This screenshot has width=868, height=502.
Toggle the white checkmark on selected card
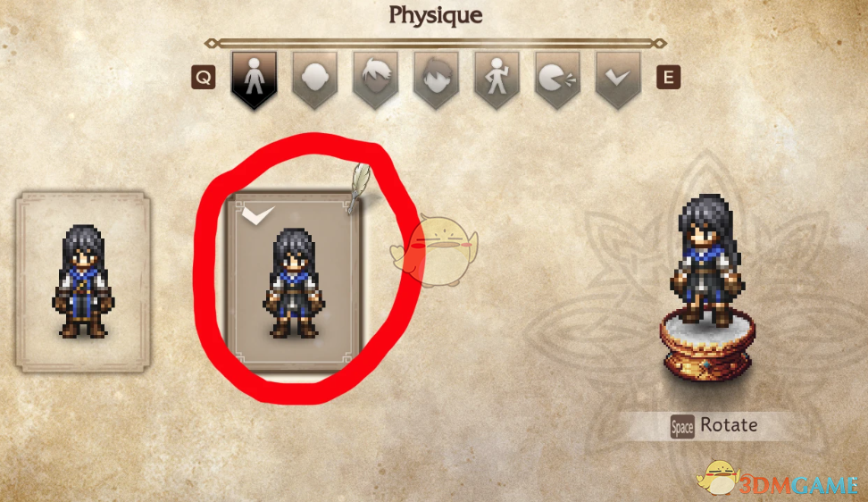[258, 214]
